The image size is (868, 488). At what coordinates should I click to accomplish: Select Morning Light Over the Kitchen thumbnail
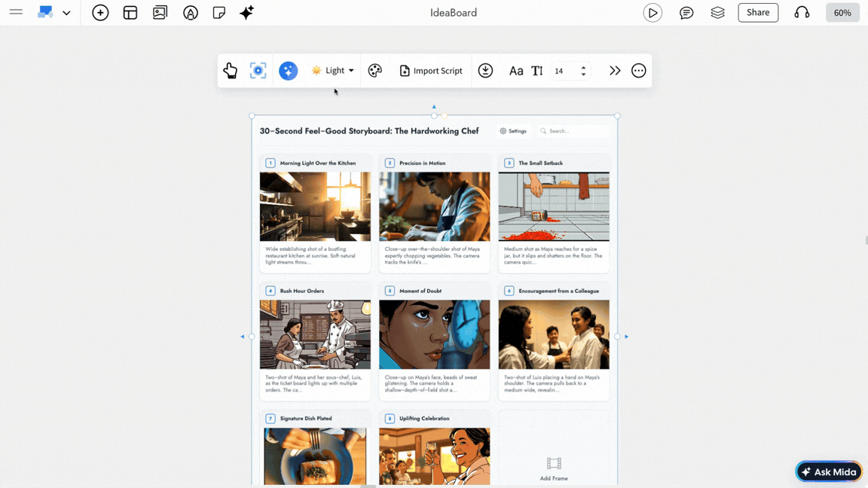pos(315,206)
